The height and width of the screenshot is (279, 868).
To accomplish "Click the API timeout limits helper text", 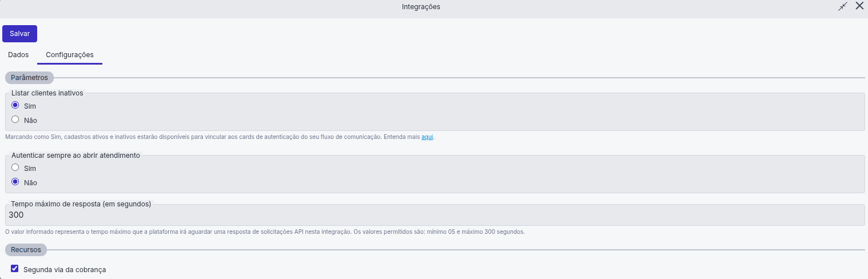I will 265,232.
